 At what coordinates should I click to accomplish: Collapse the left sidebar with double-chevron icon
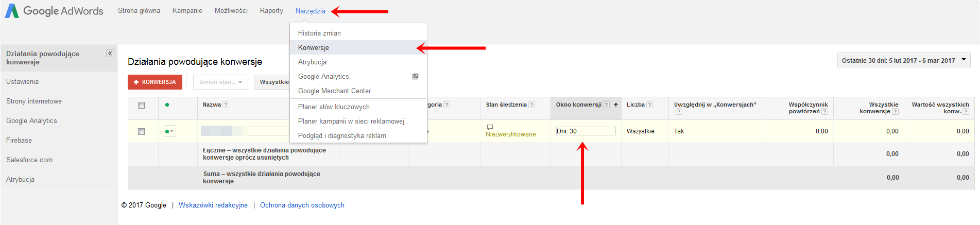click(x=110, y=53)
